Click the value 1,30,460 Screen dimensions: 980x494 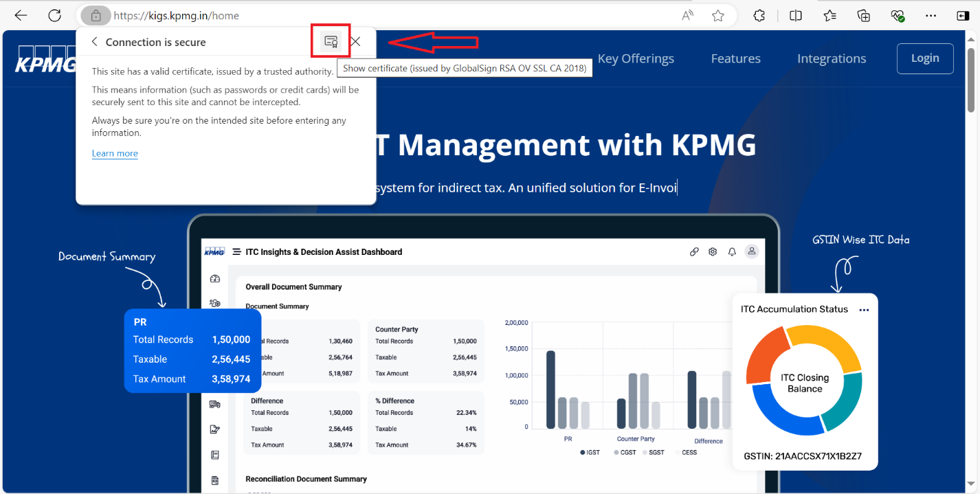click(x=340, y=341)
